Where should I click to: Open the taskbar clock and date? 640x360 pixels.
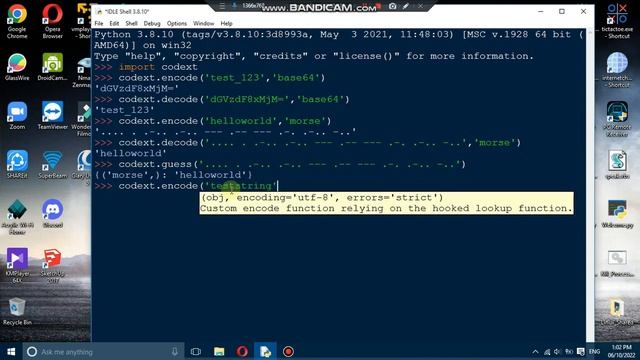click(622, 351)
